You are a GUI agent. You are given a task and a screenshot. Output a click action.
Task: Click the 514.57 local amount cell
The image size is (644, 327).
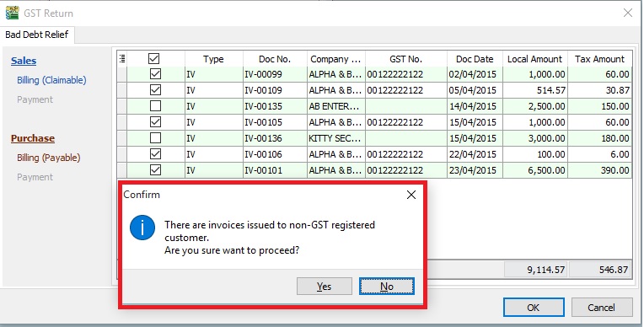tap(535, 90)
